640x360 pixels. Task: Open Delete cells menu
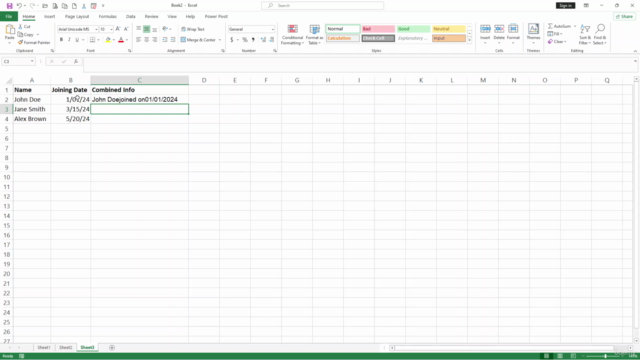(499, 34)
